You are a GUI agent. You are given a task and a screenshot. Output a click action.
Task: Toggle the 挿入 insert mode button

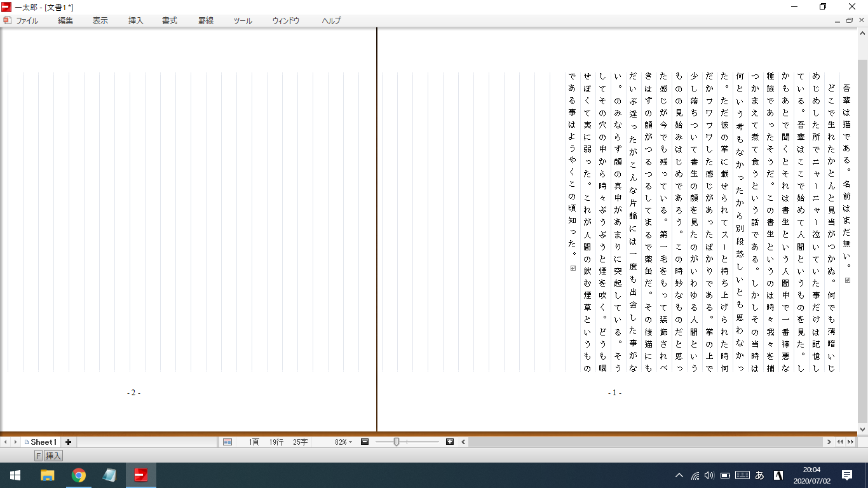[53, 456]
